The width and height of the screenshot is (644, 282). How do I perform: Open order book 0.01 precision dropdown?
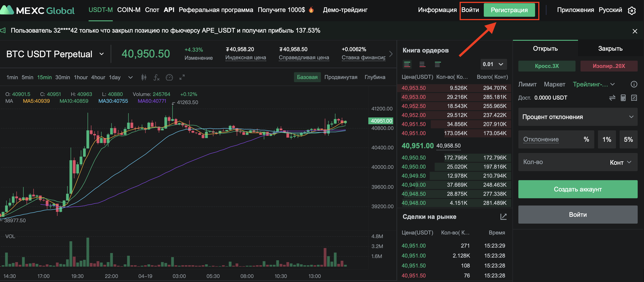(x=493, y=64)
